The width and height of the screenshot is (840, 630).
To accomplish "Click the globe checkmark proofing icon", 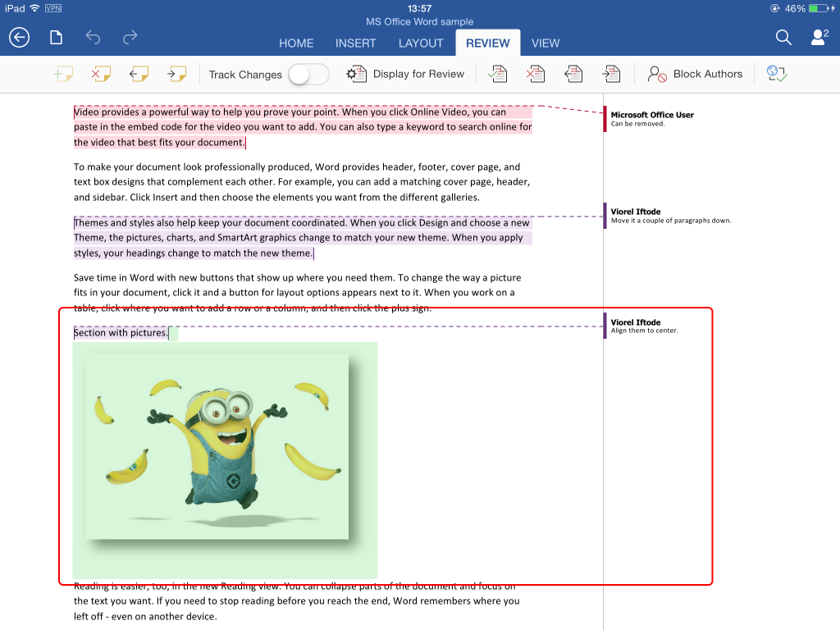I will click(777, 74).
